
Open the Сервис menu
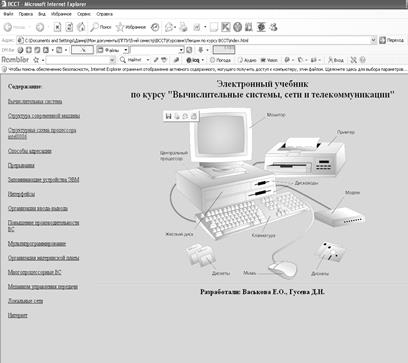click(x=84, y=14)
